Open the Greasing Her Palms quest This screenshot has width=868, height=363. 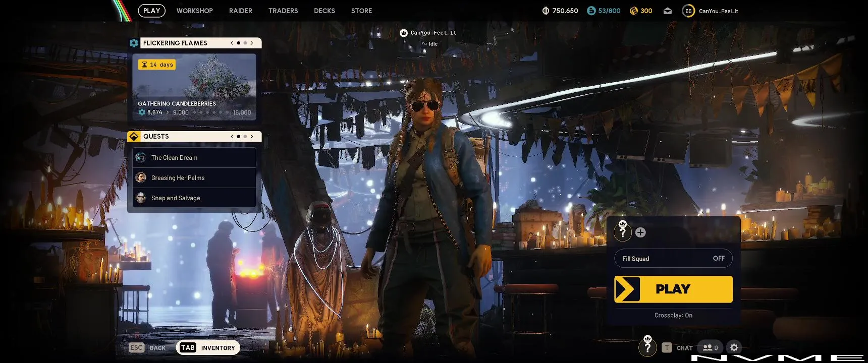tap(194, 177)
